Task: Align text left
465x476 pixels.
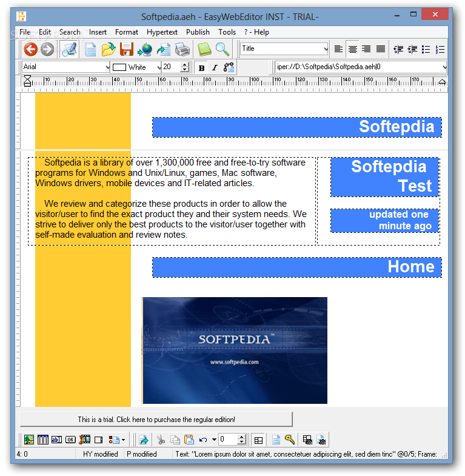Action: (x=338, y=49)
